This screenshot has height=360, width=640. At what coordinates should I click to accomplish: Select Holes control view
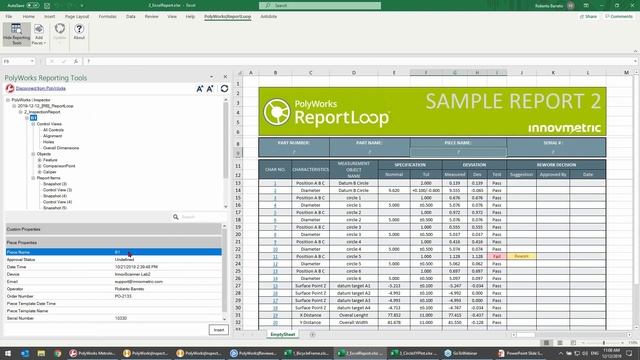49,142
